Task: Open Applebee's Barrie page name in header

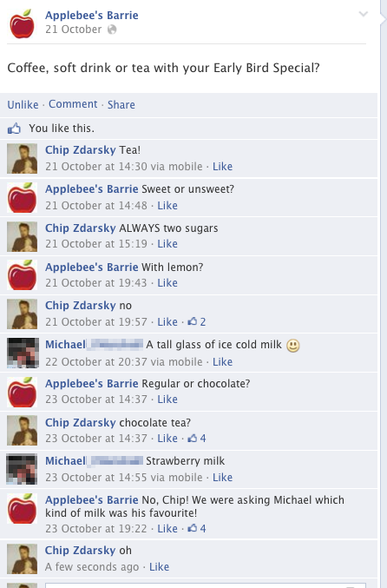Action: tap(92, 15)
